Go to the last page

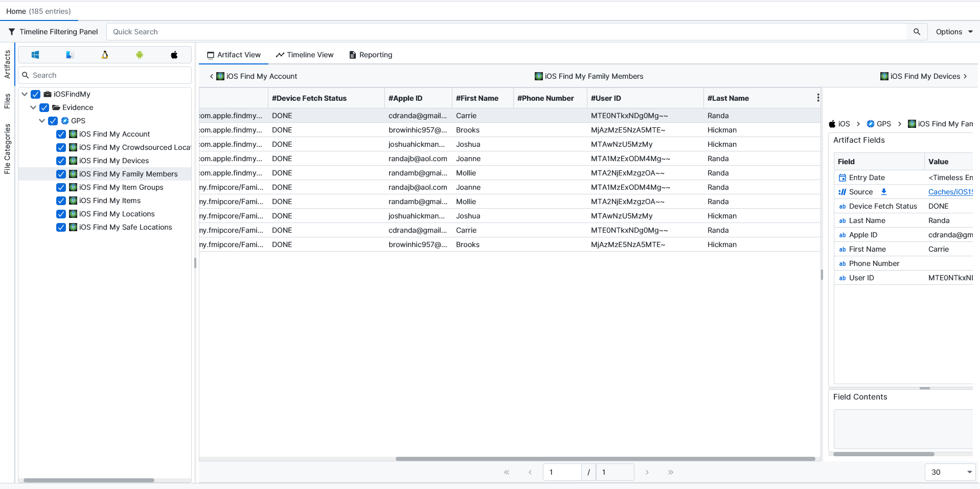pyautogui.click(x=671, y=472)
